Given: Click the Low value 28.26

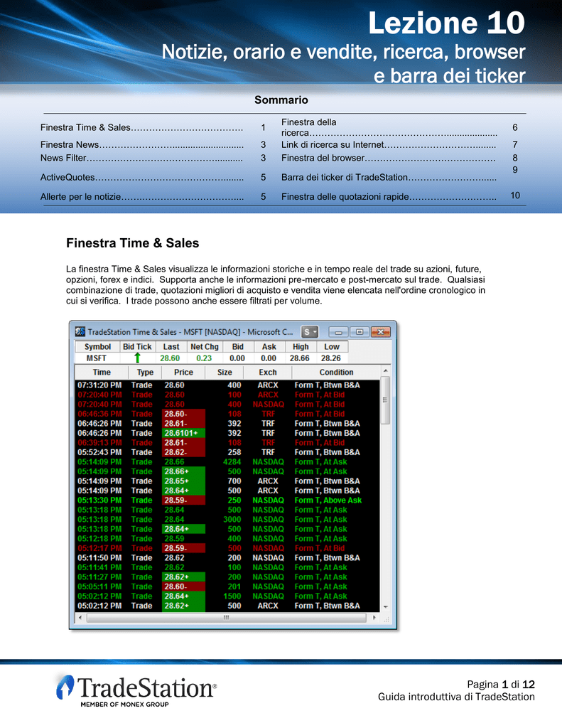Looking at the screenshot, I should pyautogui.click(x=331, y=358).
